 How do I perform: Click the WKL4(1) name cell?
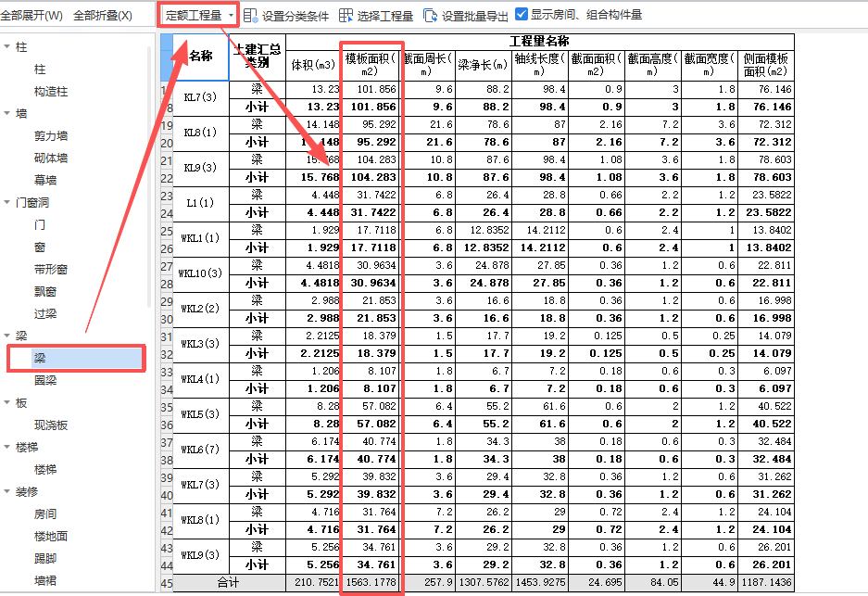(201, 379)
